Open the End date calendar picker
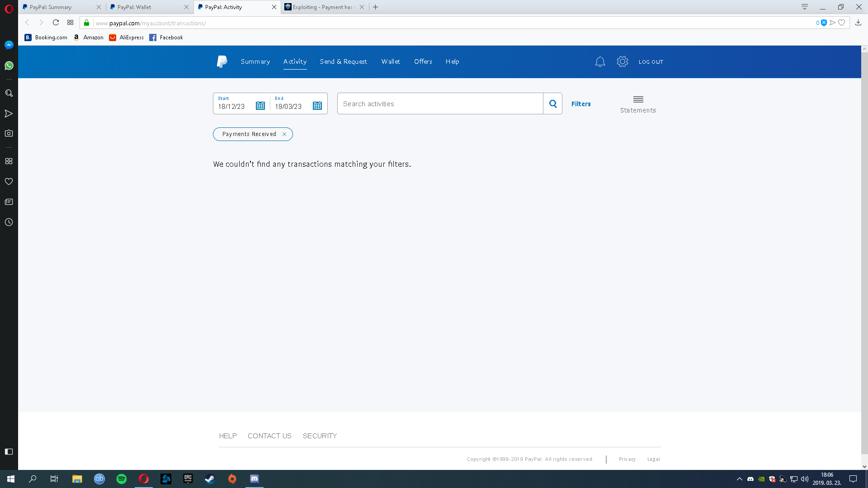Image resolution: width=868 pixels, height=488 pixels. (317, 106)
